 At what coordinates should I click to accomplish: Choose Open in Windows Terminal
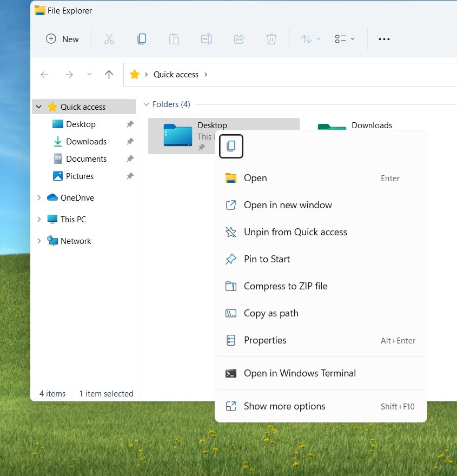321,373
